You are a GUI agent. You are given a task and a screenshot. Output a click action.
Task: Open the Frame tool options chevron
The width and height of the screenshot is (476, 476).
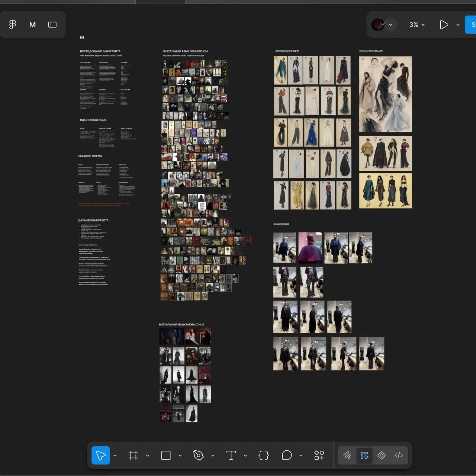click(x=148, y=456)
